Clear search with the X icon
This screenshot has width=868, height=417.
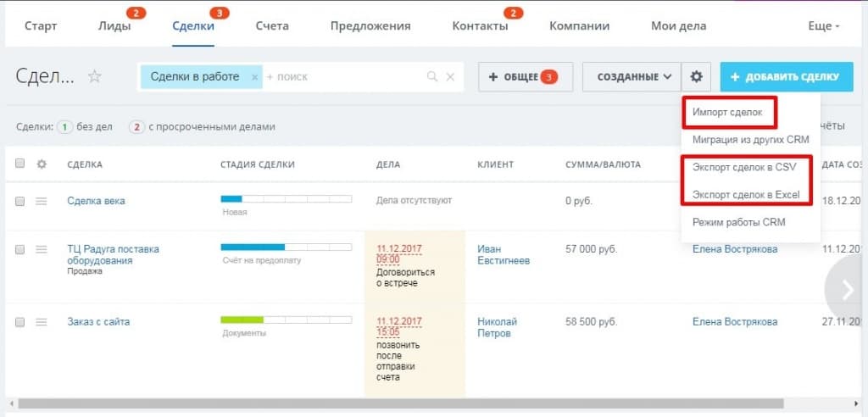[x=450, y=77]
